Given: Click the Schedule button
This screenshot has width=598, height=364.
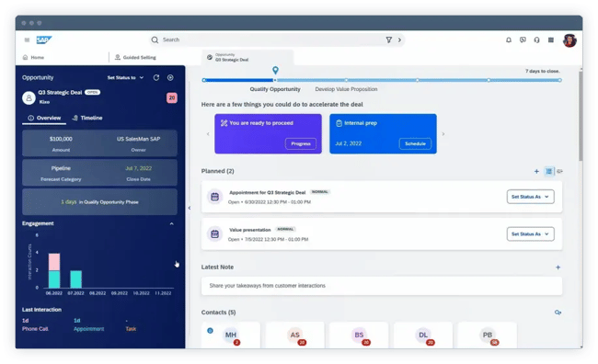Looking at the screenshot, I should (415, 143).
